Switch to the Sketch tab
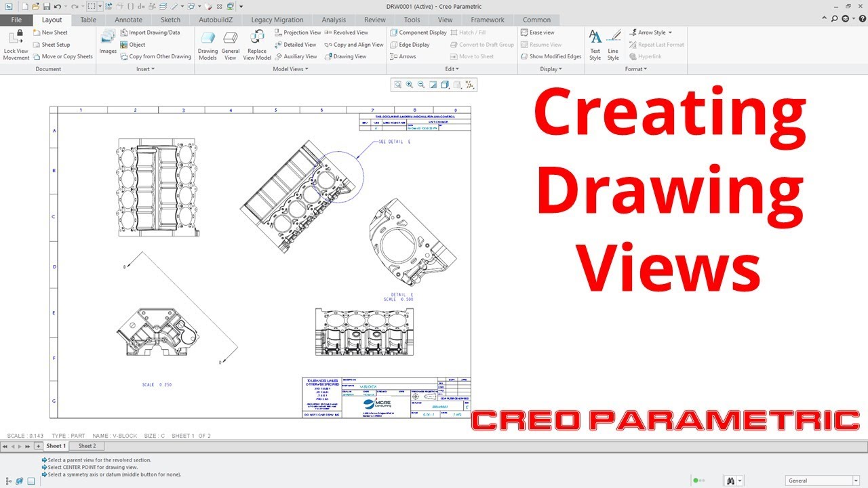This screenshot has height=488, width=868. [170, 20]
